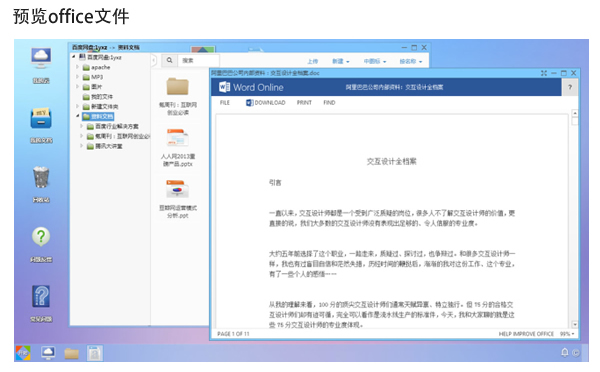Open the cloud computer desktop icon
This screenshot has height=372, width=600.
pos(41,59)
